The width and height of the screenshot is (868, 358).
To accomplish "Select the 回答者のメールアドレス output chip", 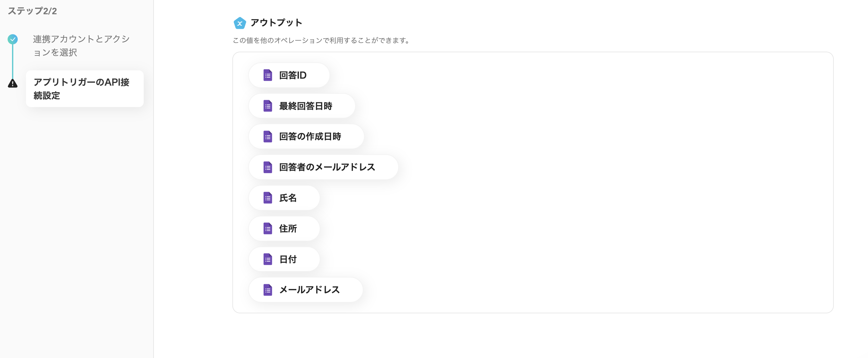I will [324, 167].
